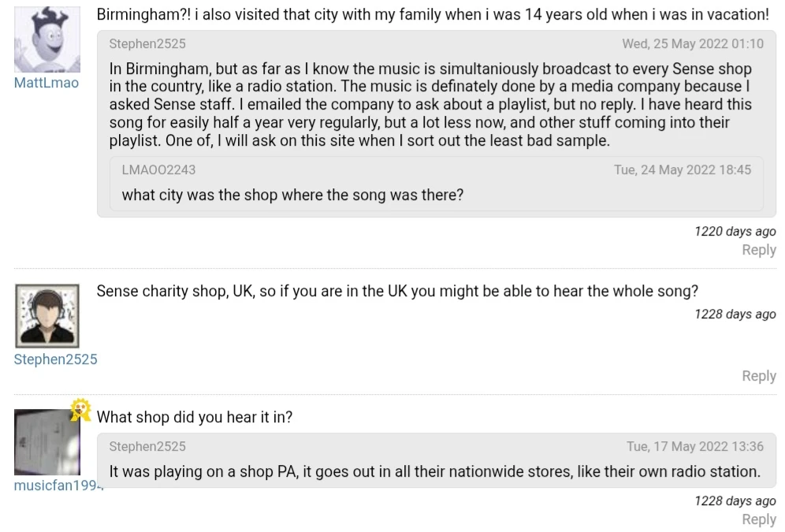Reply to musicfan1994's shop question
Image resolution: width=785 pixels, height=532 pixels.
759,519
